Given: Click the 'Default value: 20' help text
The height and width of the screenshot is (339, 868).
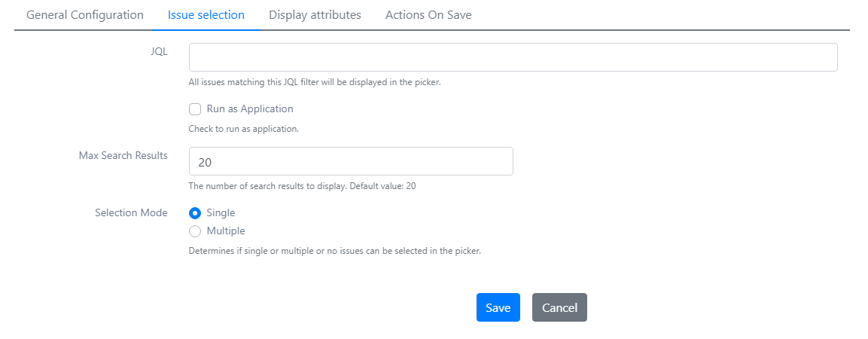Looking at the screenshot, I should 382,186.
